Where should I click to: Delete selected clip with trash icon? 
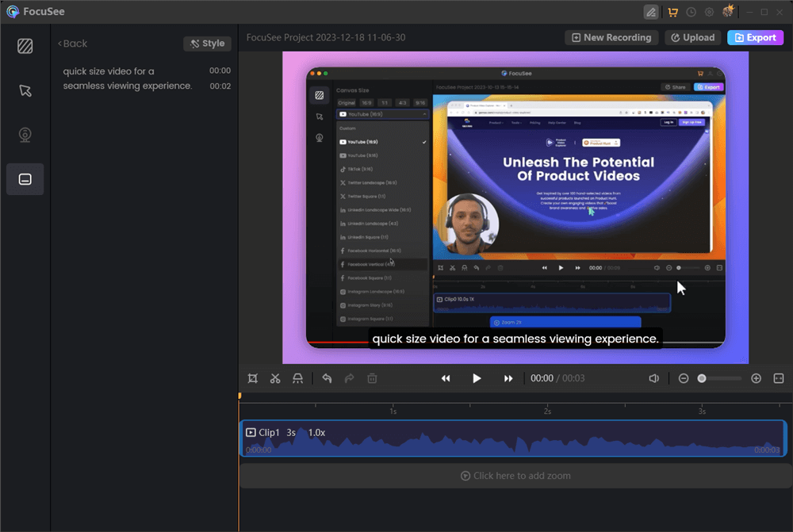[x=372, y=378]
